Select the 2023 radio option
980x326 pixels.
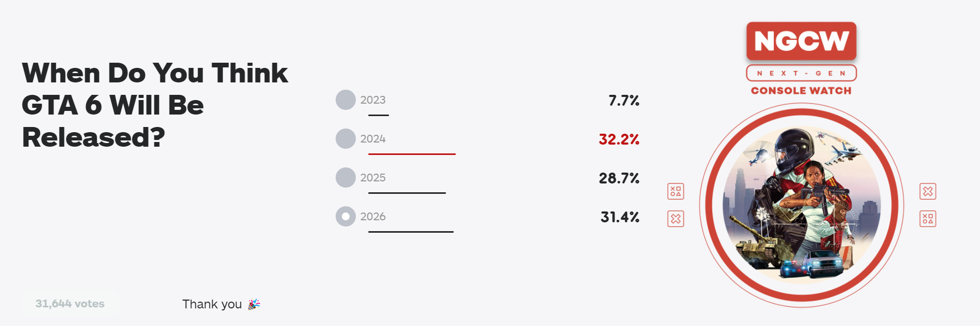345,100
